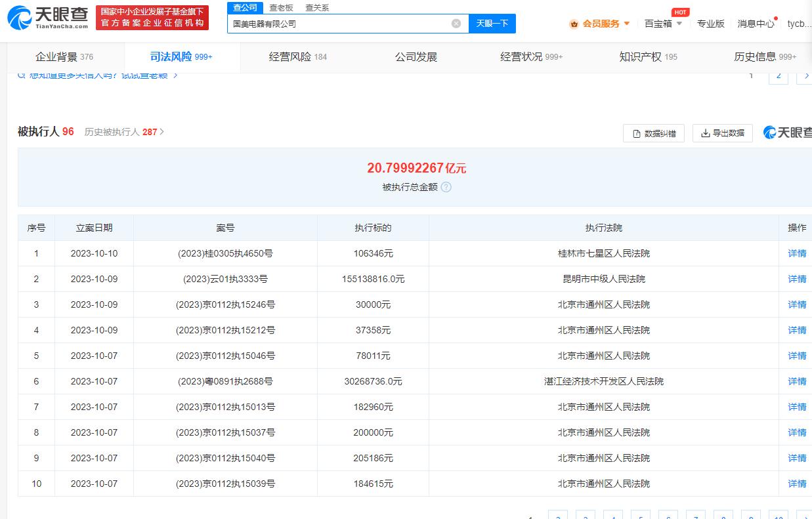Click the question mark beside 被执行总金额
Image resolution: width=812 pixels, height=519 pixels.
point(446,187)
